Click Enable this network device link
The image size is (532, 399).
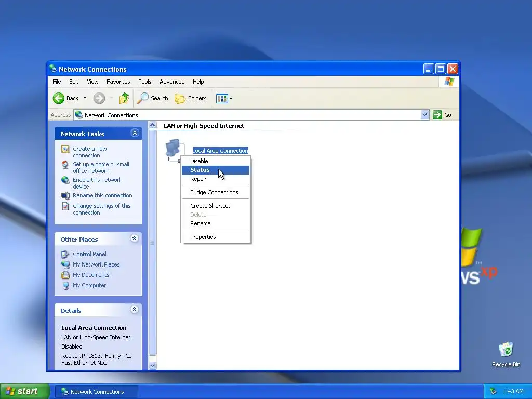[97, 183]
